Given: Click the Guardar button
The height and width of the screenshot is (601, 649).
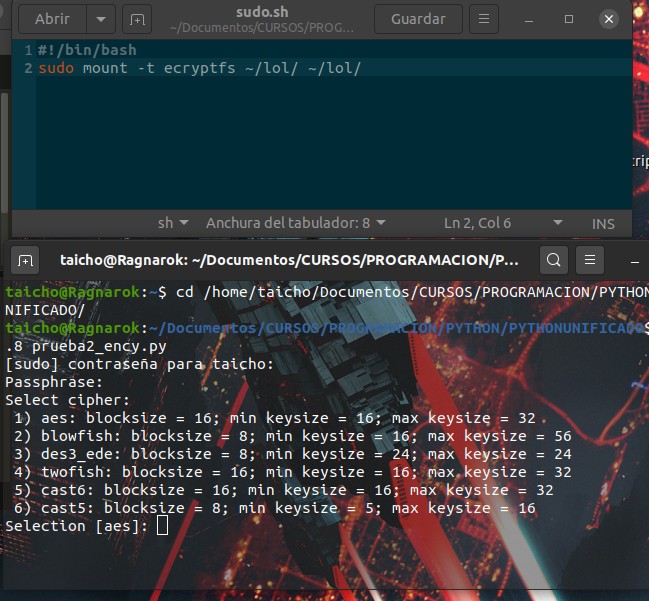Looking at the screenshot, I should [418, 19].
